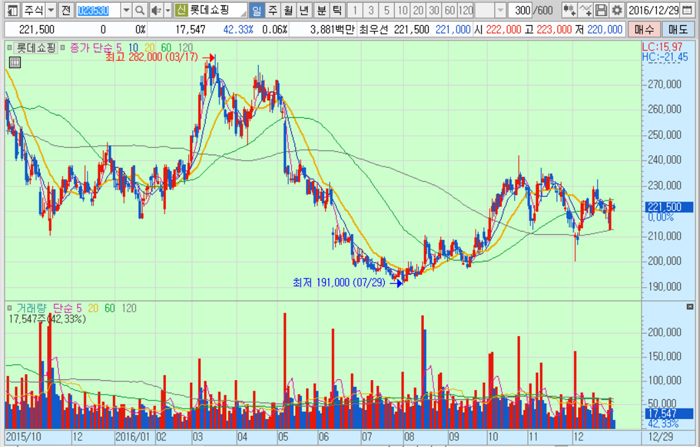Select the 3 interval button

pyautogui.click(x=371, y=10)
